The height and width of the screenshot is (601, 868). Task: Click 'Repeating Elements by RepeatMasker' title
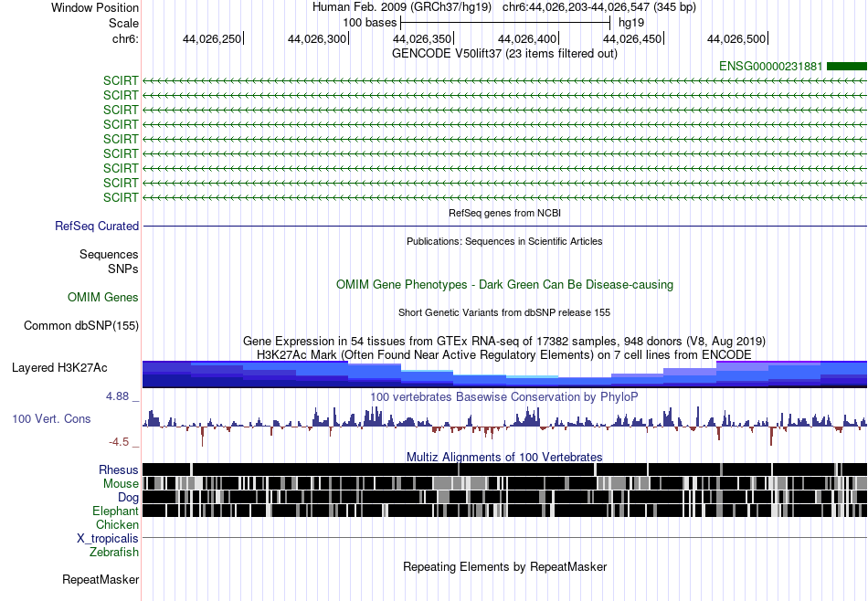(504, 566)
